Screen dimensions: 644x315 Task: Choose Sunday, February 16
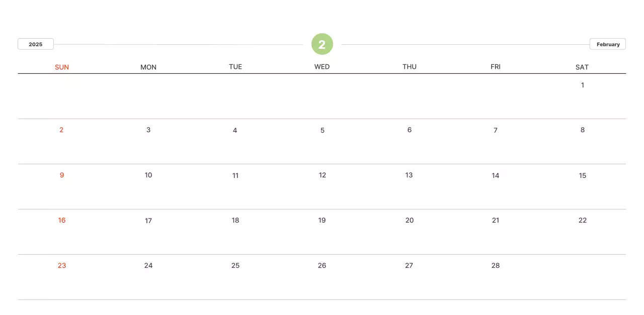(62, 220)
